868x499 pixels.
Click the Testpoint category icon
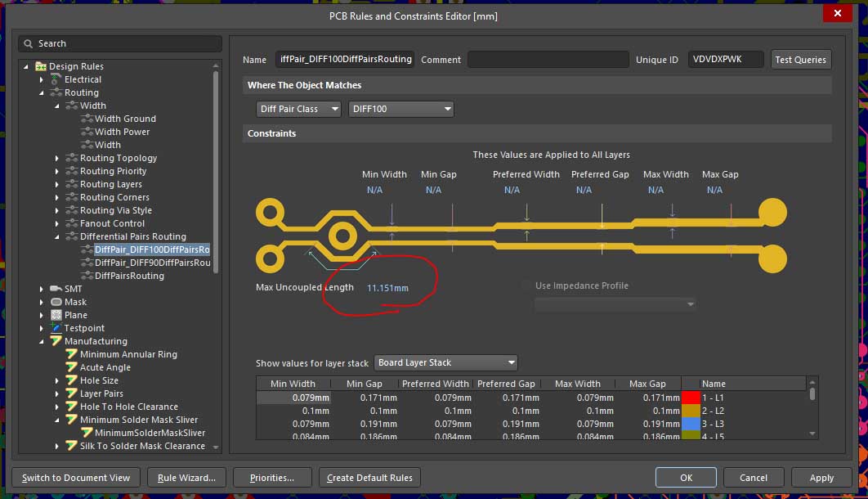tap(56, 328)
